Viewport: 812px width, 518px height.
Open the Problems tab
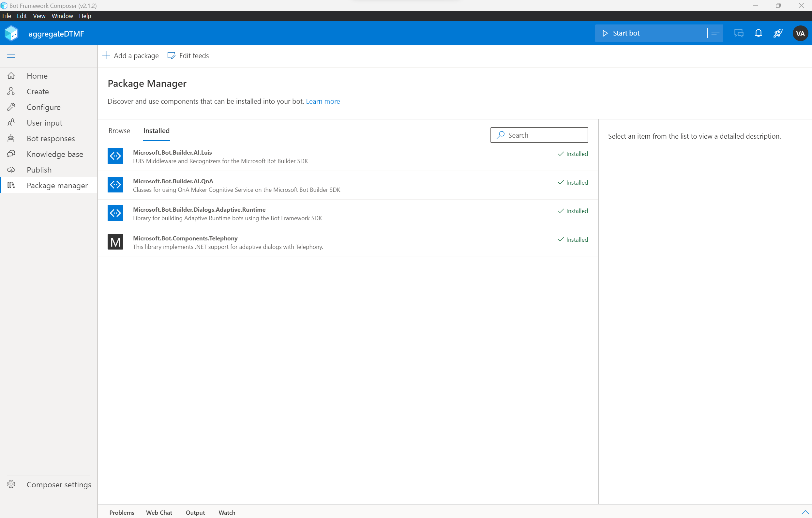point(122,512)
